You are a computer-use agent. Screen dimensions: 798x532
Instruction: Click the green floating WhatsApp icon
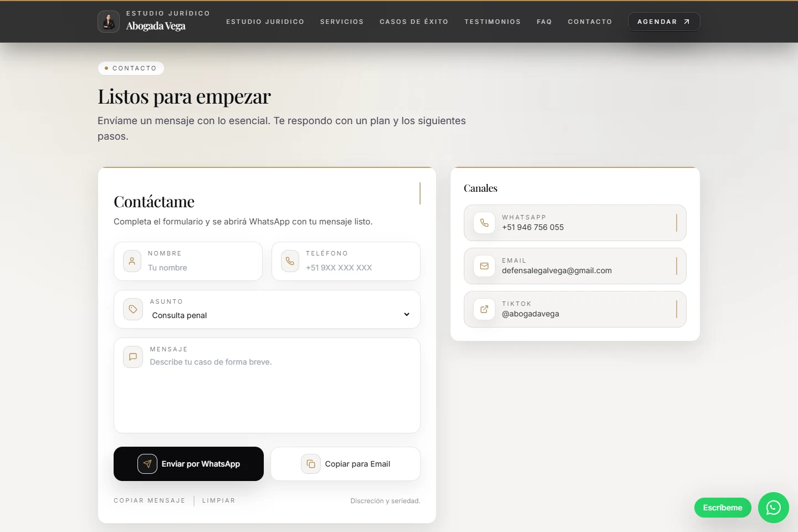(774, 508)
